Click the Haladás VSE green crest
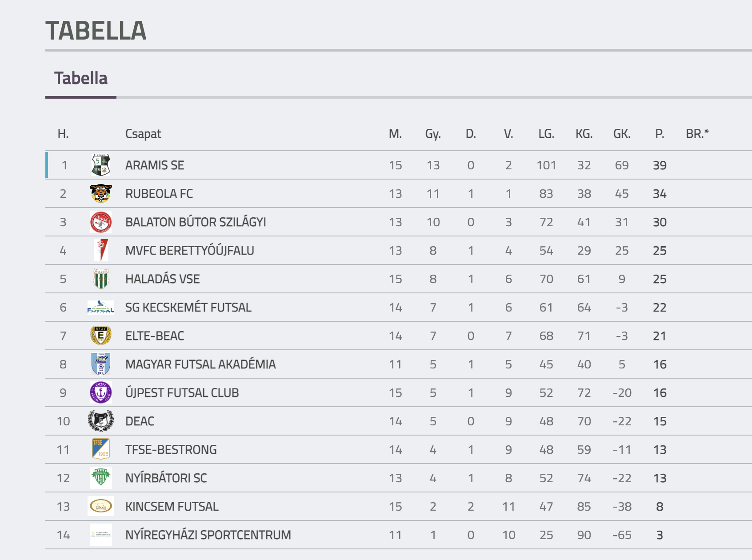Viewport: 752px width, 560px height. [x=101, y=279]
